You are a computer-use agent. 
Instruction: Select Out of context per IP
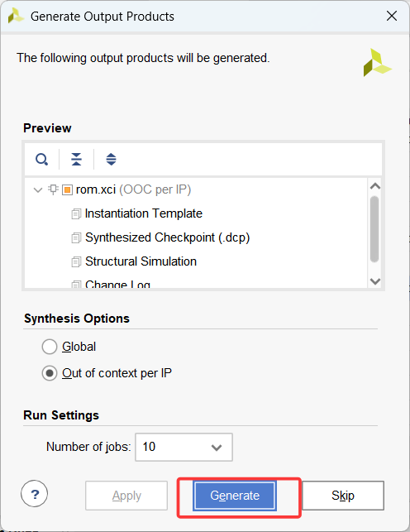(50, 373)
